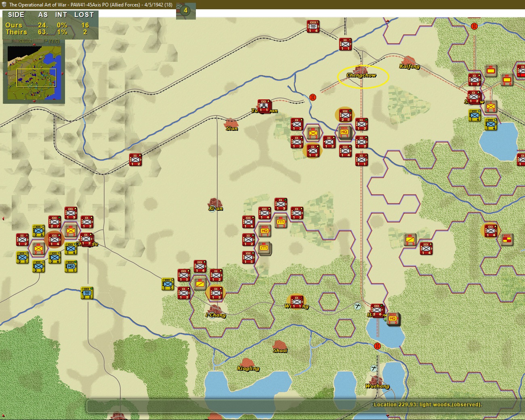Select the tan artillery counter below the Xi-an HQ
The width and height of the screenshot is (525, 420).
tap(265, 248)
